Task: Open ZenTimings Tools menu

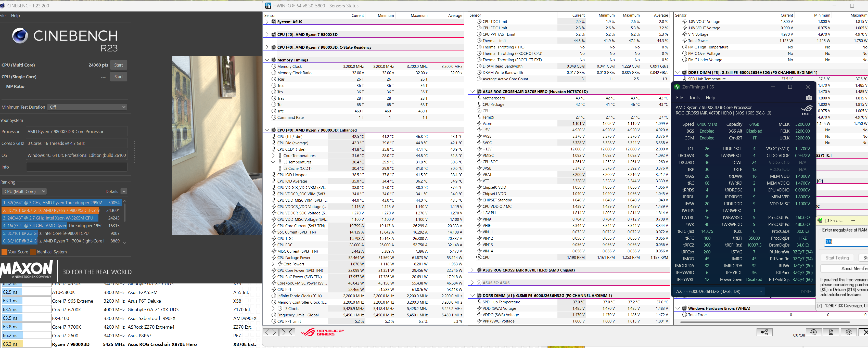Action: click(x=694, y=98)
